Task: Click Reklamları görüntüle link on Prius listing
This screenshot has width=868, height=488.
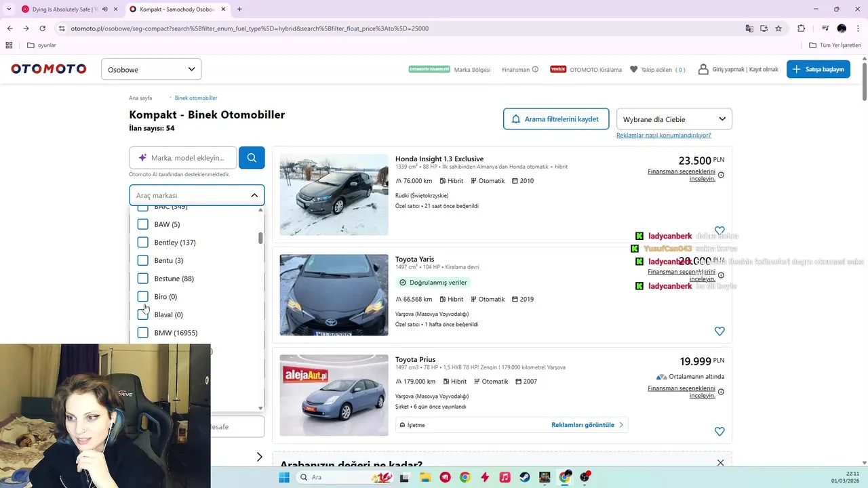Action: click(587, 425)
